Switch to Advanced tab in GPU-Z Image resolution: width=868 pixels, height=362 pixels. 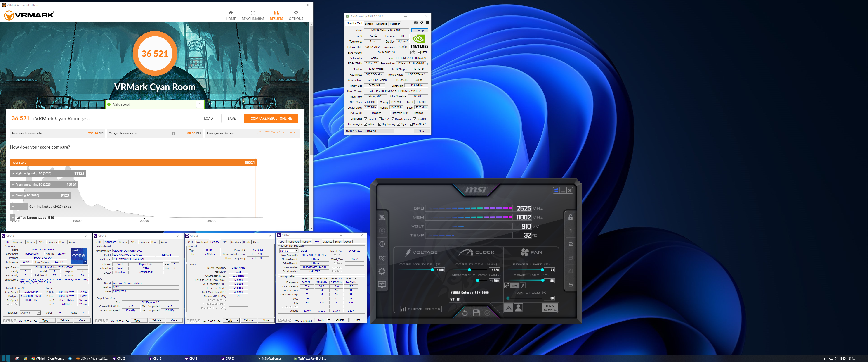[x=381, y=24]
